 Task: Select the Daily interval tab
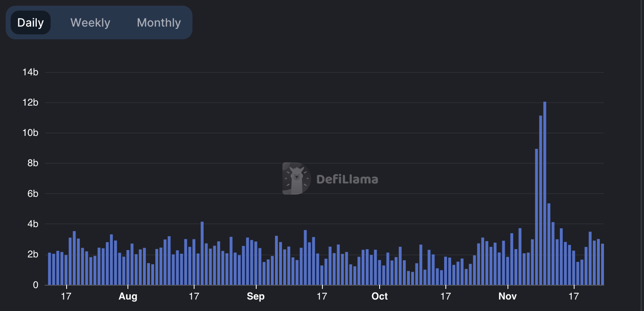click(x=31, y=23)
